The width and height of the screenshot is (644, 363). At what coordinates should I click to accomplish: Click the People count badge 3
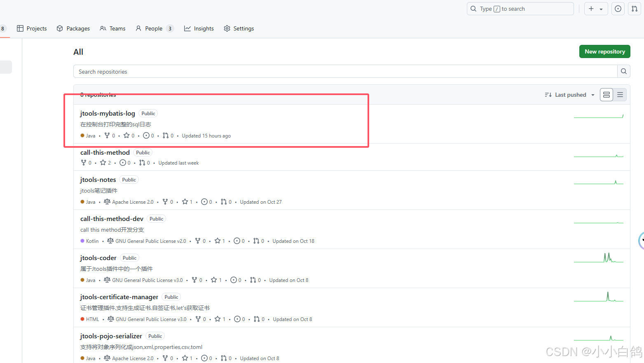pos(170,28)
